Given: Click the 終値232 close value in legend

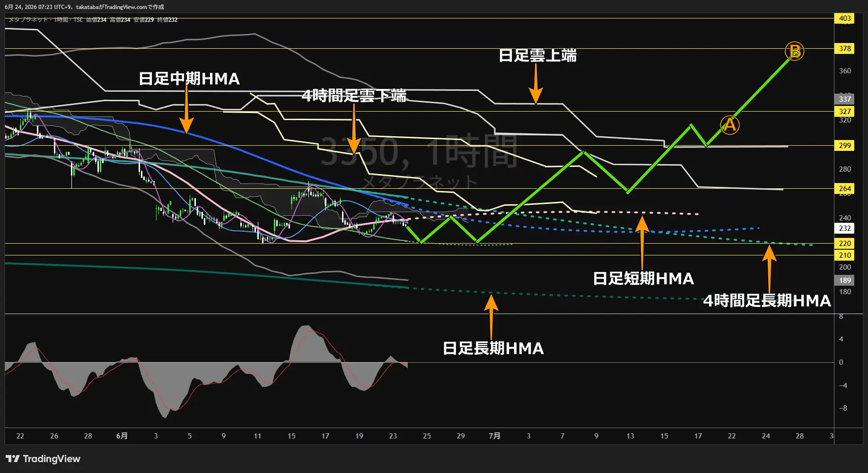Looking at the screenshot, I should [x=167, y=20].
